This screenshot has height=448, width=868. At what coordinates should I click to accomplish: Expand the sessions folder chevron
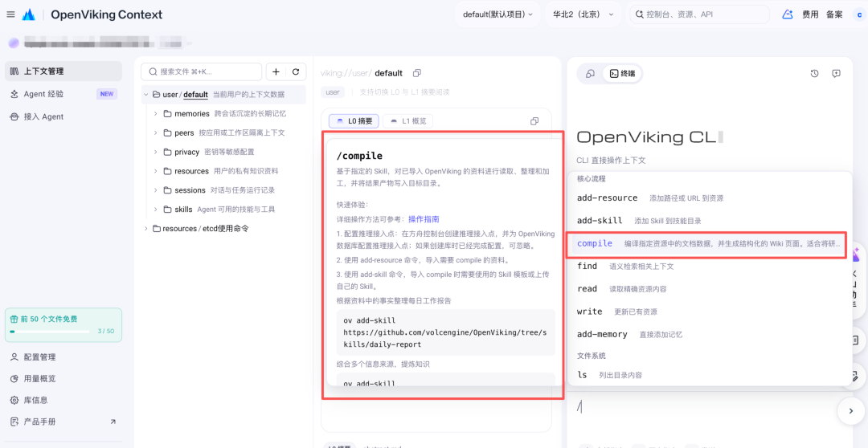(x=156, y=190)
